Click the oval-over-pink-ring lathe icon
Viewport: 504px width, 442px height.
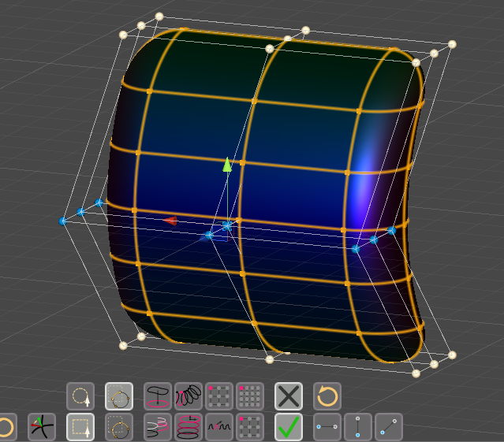tap(158, 396)
